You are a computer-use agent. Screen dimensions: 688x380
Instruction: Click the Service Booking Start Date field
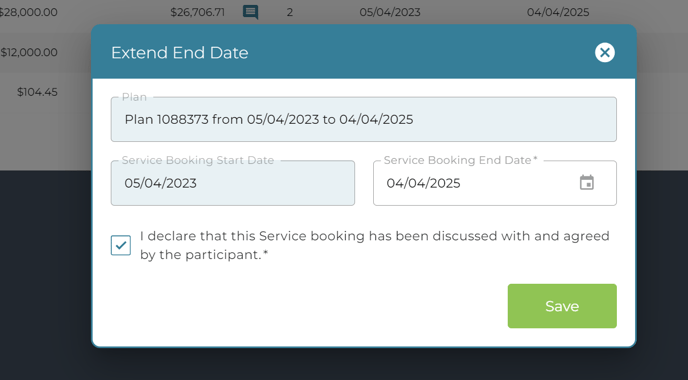click(x=233, y=183)
